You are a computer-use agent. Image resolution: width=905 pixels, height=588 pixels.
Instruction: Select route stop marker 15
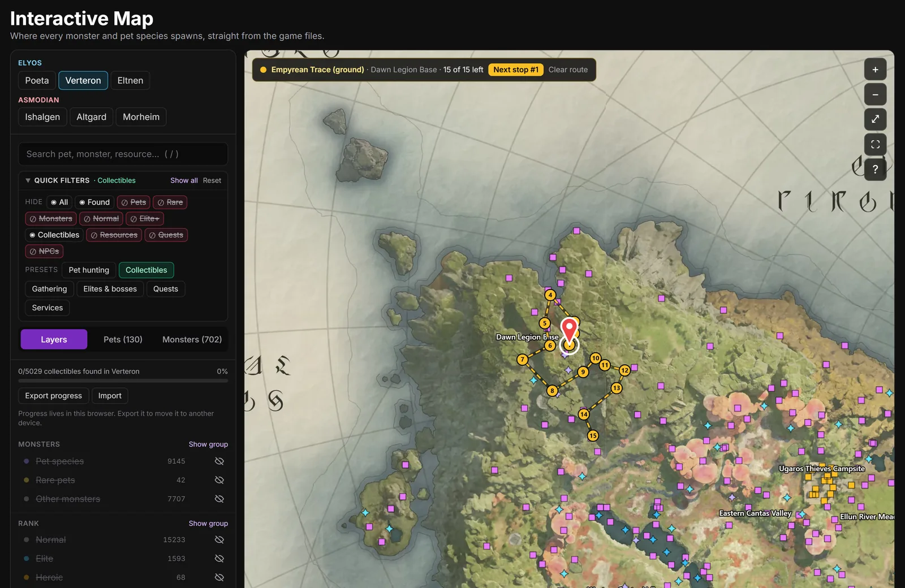[593, 435]
